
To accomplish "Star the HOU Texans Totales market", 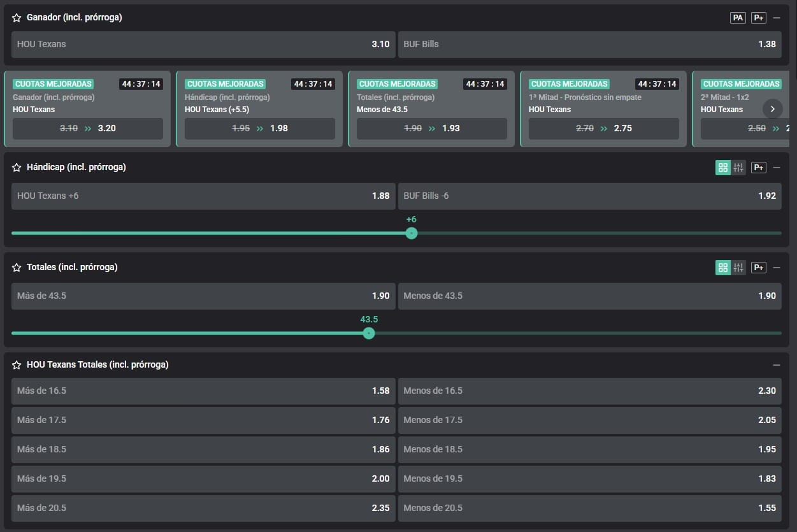I will tap(17, 365).
